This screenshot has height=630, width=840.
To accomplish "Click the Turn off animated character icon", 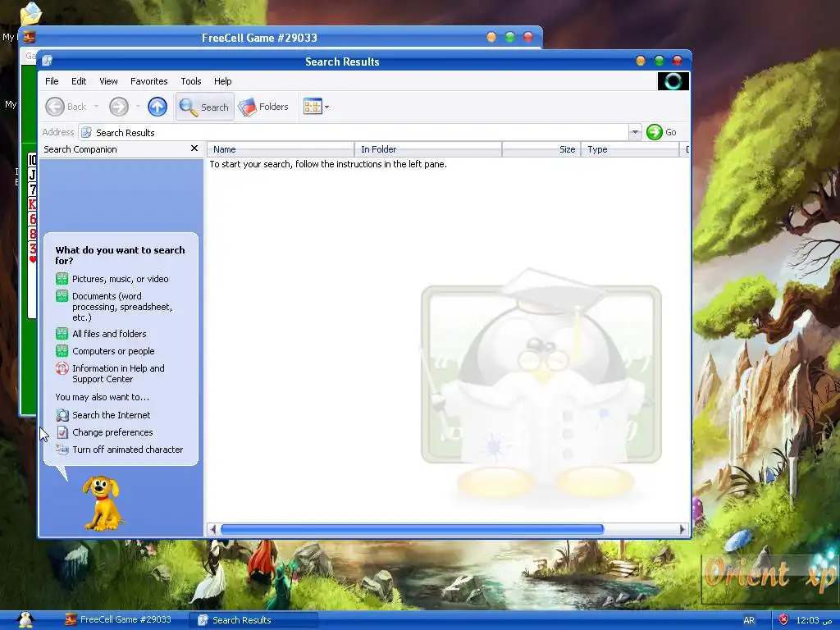I will (62, 450).
